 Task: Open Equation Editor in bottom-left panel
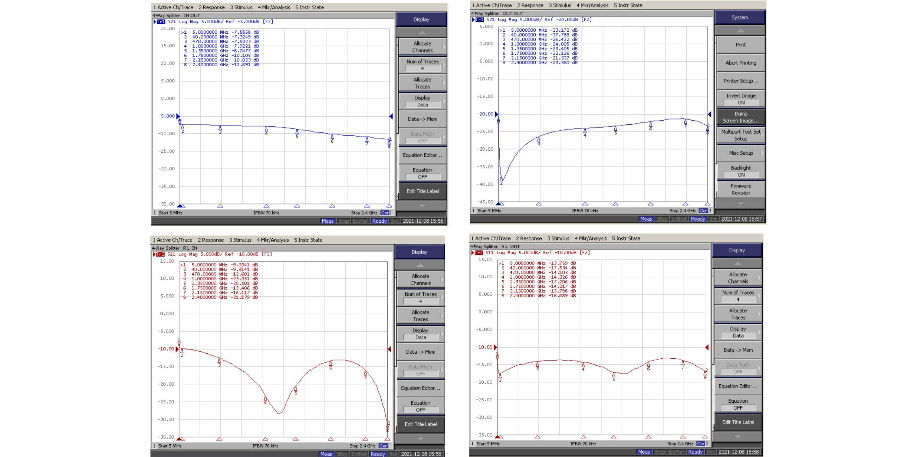point(419,388)
